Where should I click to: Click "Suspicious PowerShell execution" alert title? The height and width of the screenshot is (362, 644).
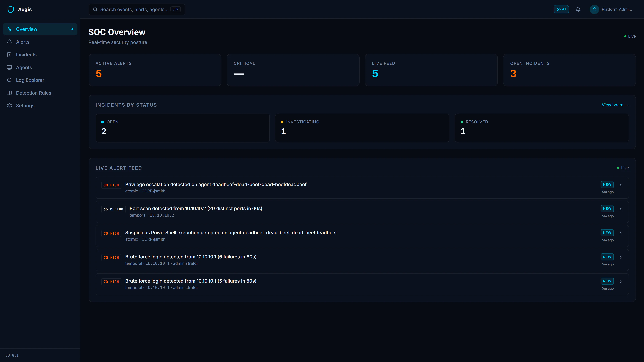[x=231, y=233]
